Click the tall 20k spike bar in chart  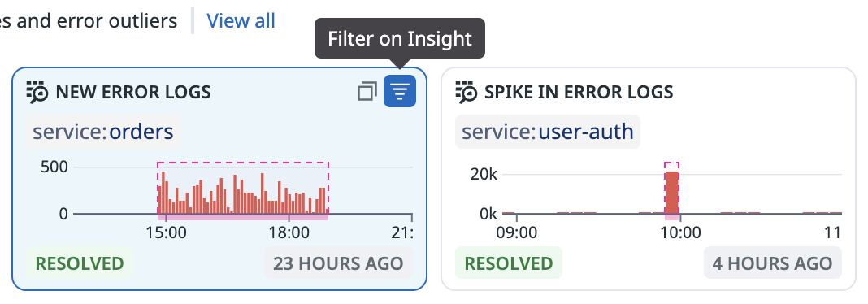point(671,192)
